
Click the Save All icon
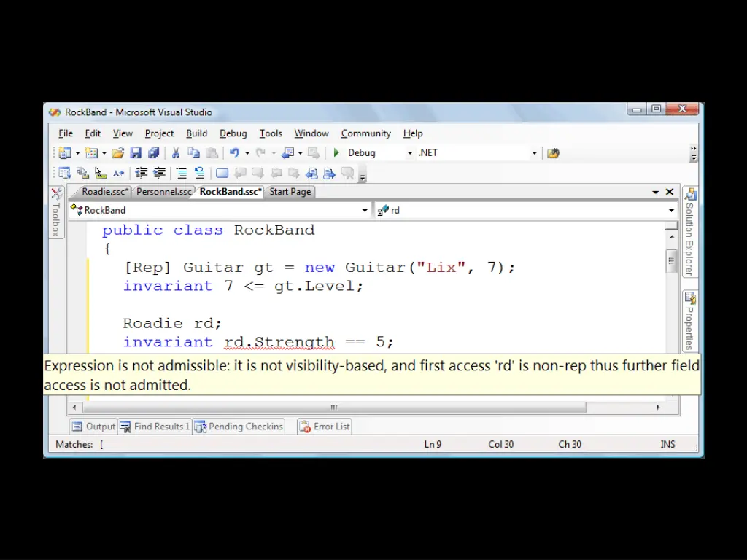153,153
